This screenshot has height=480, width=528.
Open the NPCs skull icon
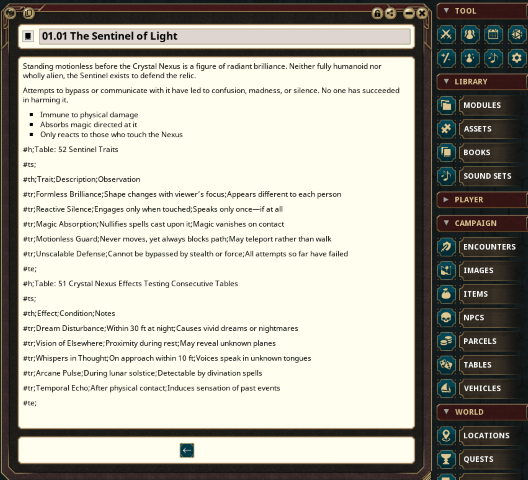(446, 318)
